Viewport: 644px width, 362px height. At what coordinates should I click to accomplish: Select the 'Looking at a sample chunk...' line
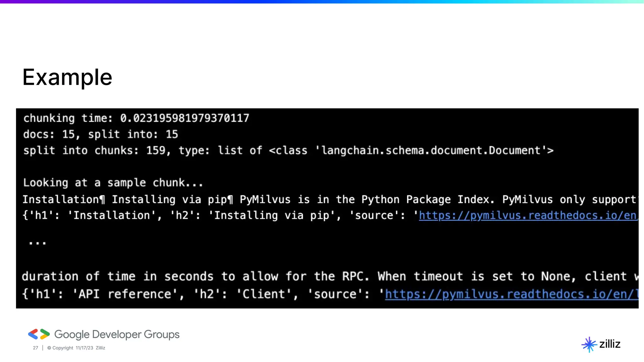[113, 183]
